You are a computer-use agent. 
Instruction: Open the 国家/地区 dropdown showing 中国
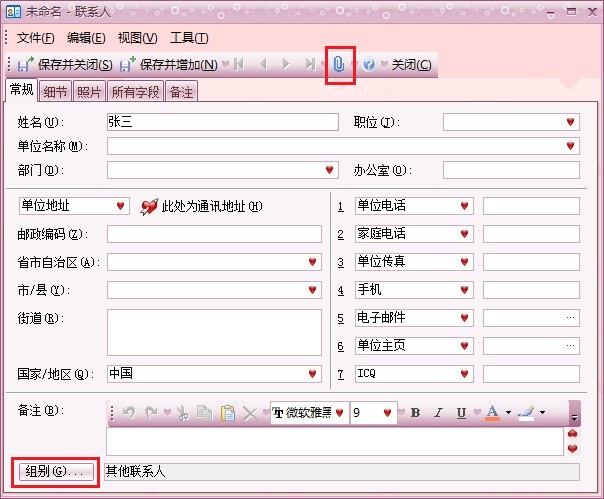tap(313, 374)
